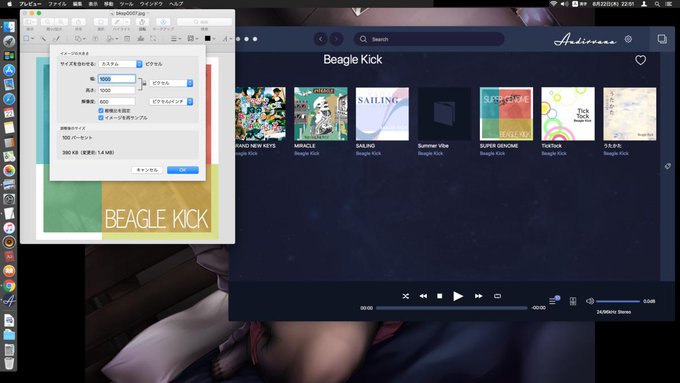Open the Summer Vibe album placeholder
This screenshot has height=383, width=680.
[444, 114]
